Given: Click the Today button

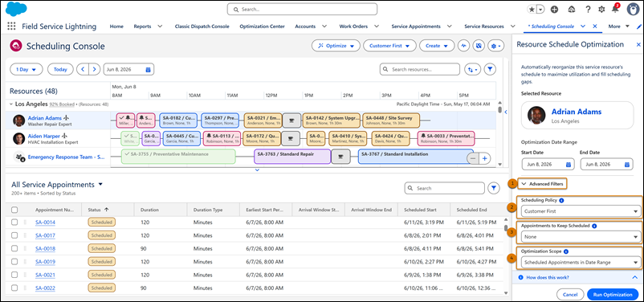Looking at the screenshot, I should pyautogui.click(x=60, y=69).
